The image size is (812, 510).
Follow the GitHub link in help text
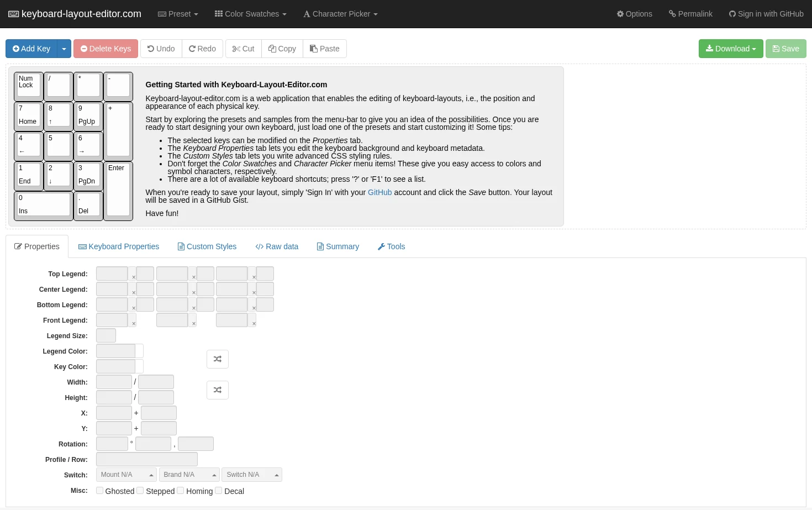[x=379, y=192]
